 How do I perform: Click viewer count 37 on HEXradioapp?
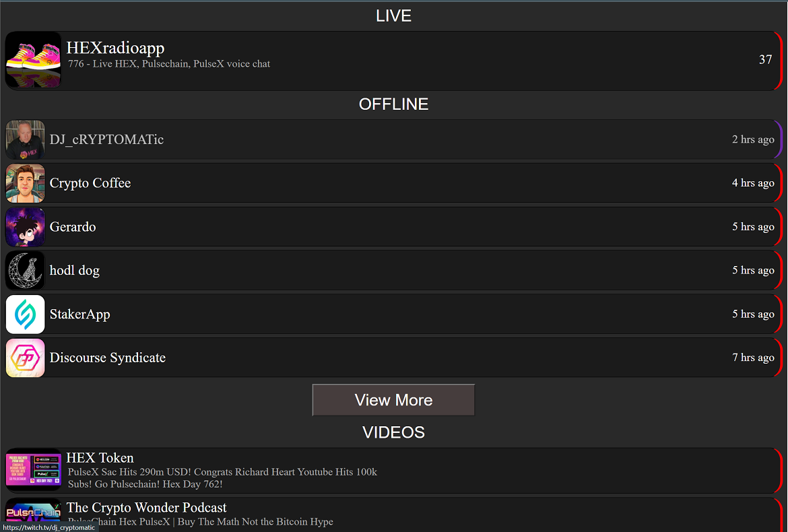click(x=765, y=59)
